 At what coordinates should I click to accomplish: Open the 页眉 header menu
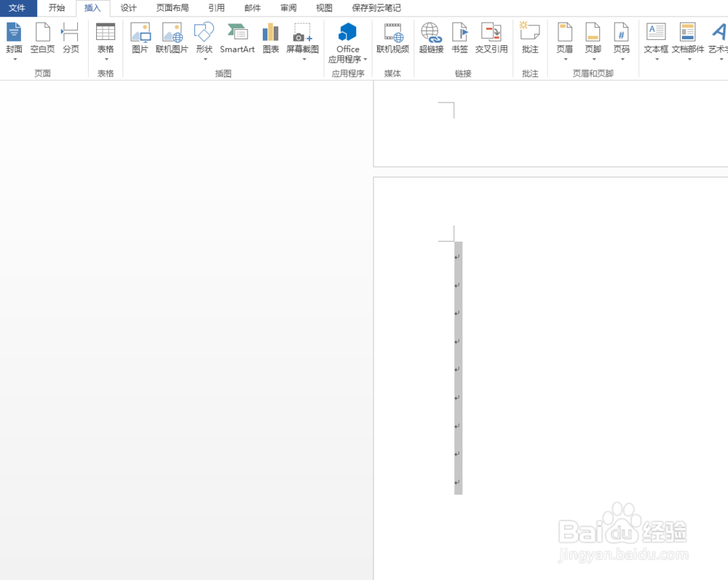(x=565, y=41)
